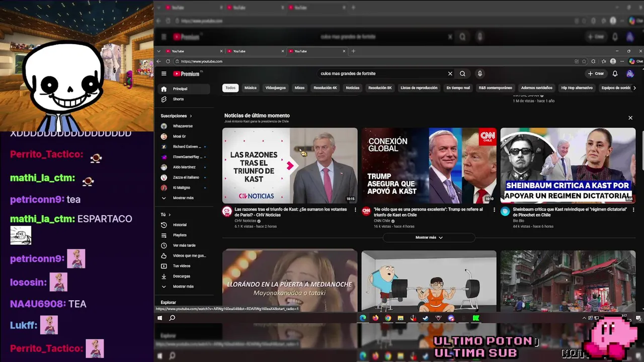The image size is (644, 362).
Task: Expand Suscripciones section header
Action: [176, 116]
